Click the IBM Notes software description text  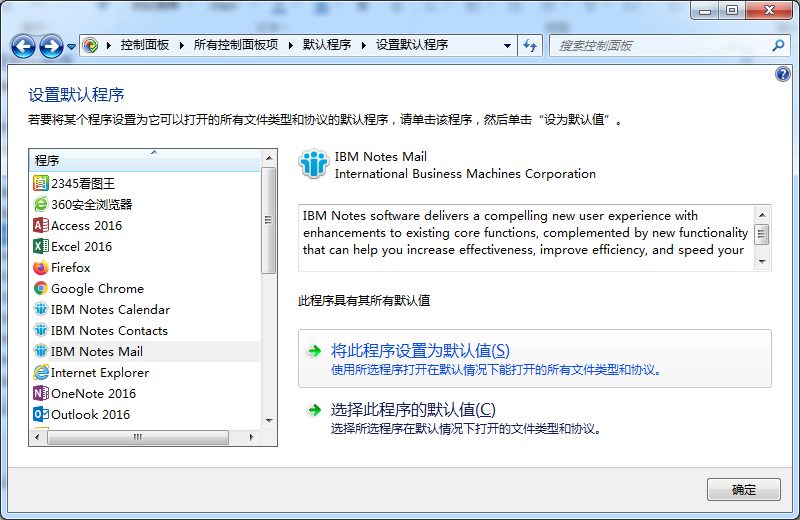(526, 233)
